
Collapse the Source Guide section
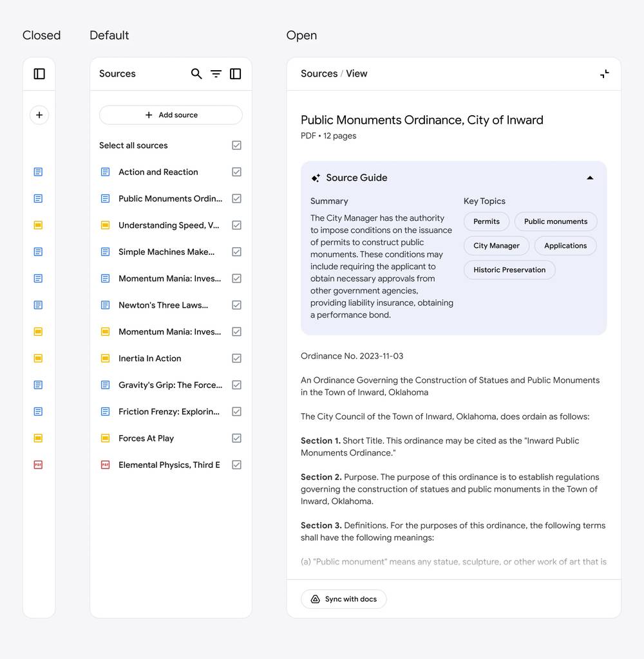590,178
